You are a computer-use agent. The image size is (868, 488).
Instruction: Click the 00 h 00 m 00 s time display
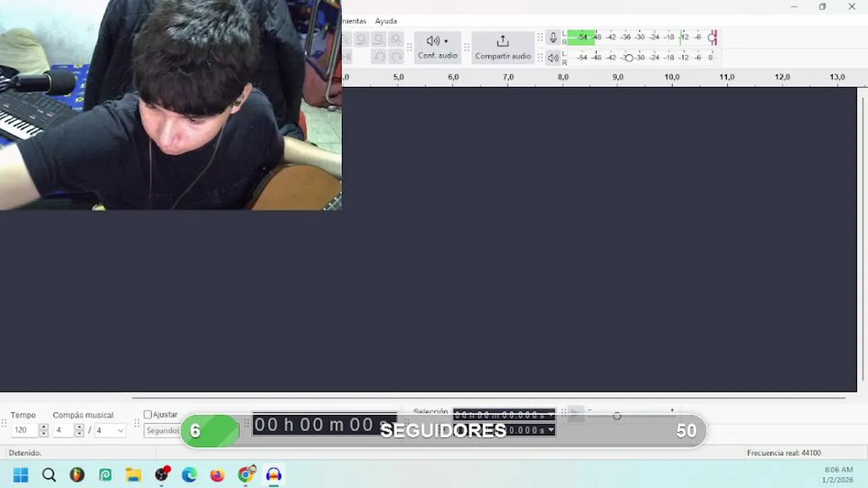point(324,425)
